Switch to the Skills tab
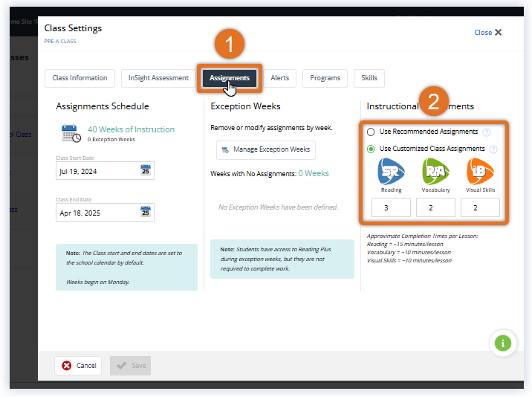 pyautogui.click(x=369, y=78)
